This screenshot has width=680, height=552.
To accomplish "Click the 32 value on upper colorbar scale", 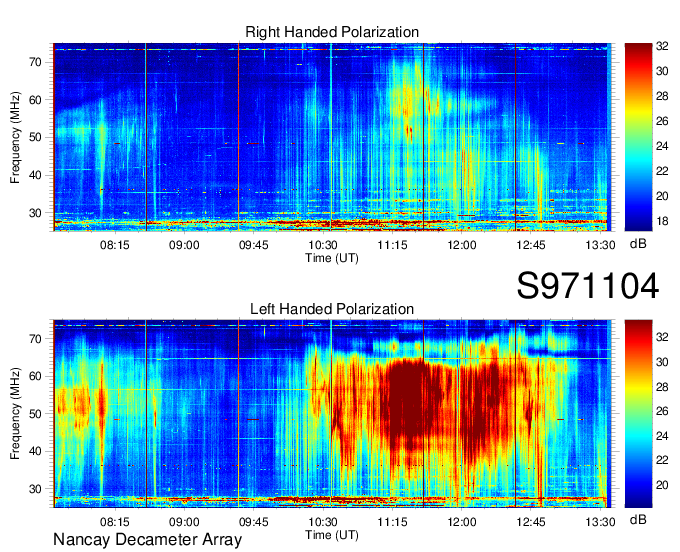I will 662,47.
